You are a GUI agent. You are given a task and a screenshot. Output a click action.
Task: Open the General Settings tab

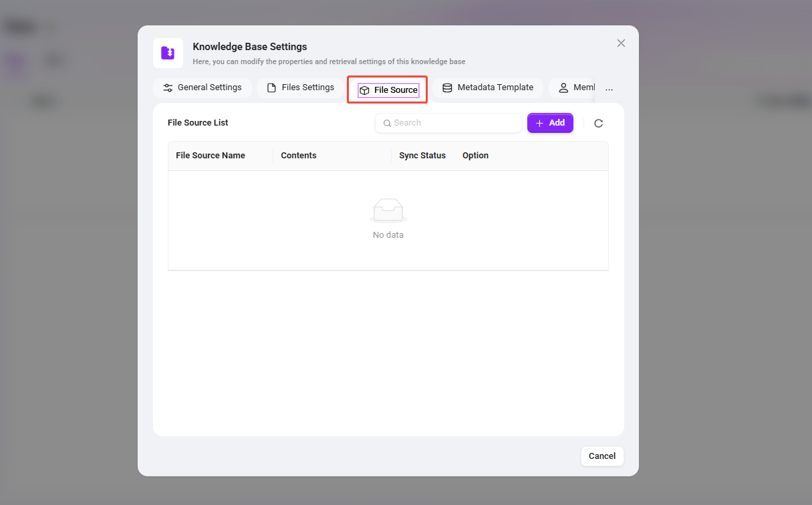(x=202, y=88)
